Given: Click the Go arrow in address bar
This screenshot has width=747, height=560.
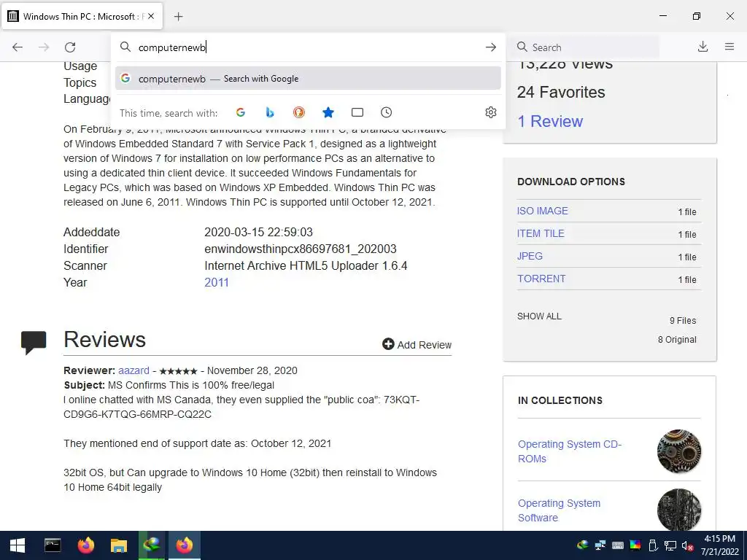Looking at the screenshot, I should point(491,47).
